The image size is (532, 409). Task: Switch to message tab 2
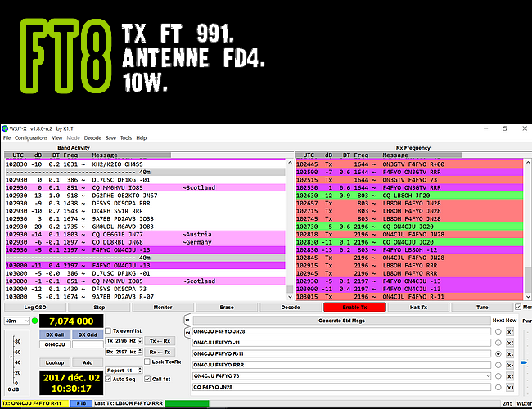pos(187,332)
